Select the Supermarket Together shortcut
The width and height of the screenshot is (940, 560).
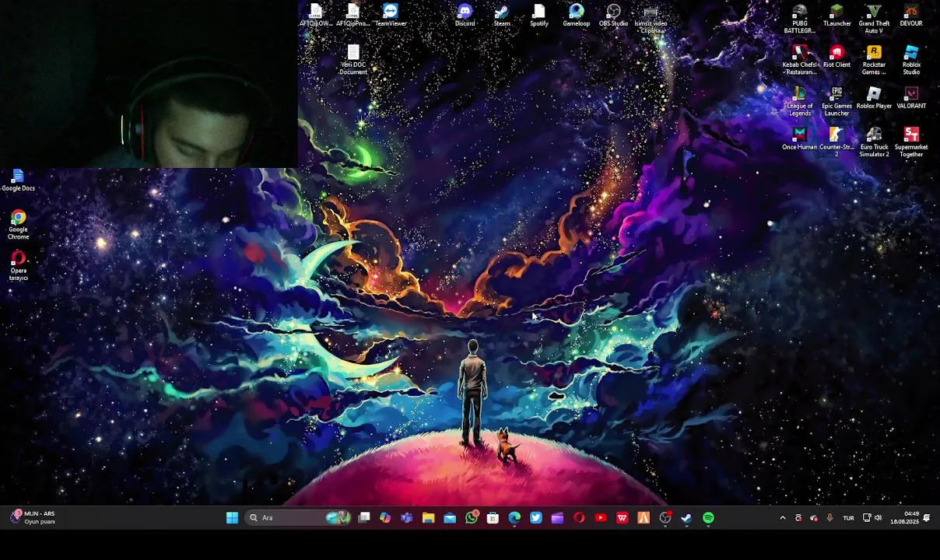click(911, 142)
